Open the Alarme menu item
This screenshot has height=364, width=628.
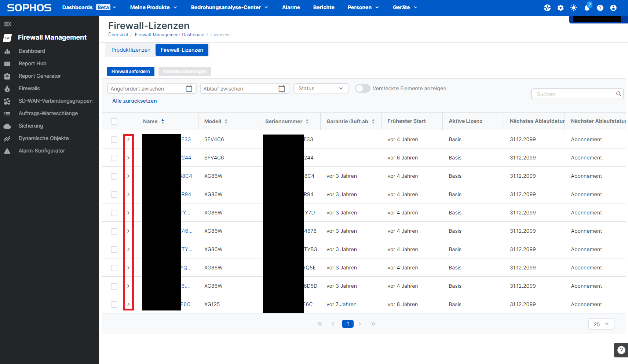point(291,7)
